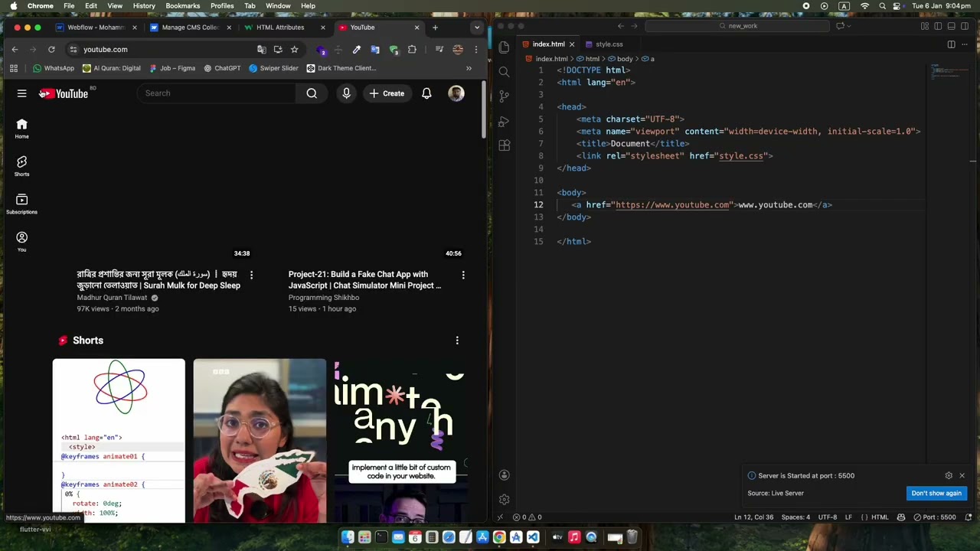
Task: Open the WhatsApp bookmark
Action: point(54,68)
